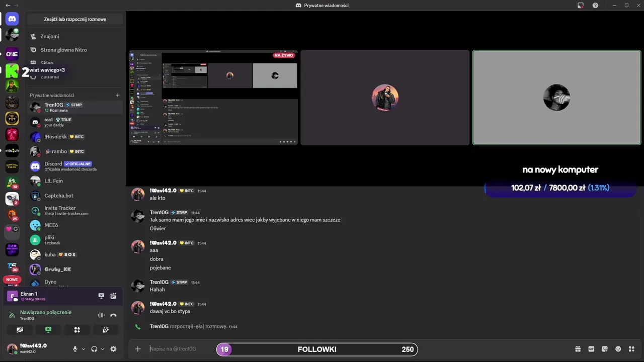Open DM with kuba

tap(74, 254)
